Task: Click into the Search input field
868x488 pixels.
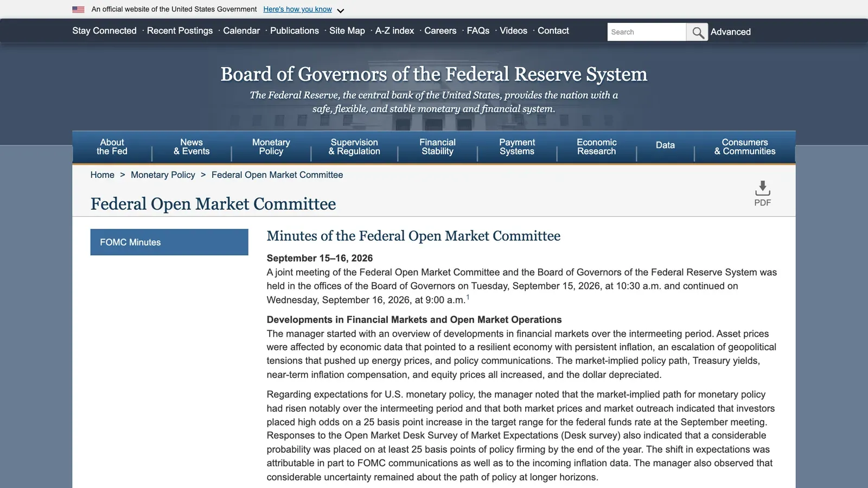Action: [x=647, y=32]
